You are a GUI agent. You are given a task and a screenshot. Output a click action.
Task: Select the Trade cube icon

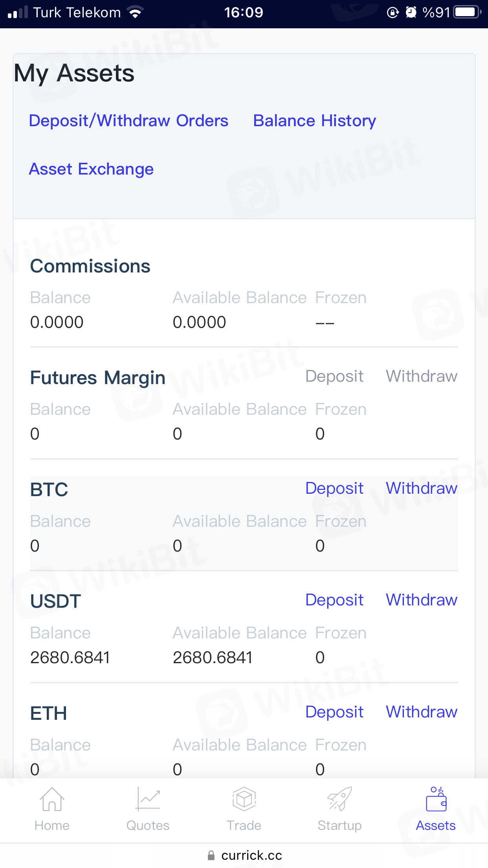(244, 800)
